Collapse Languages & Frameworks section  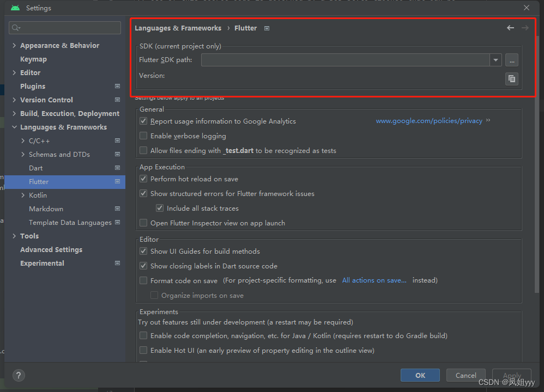tap(14, 127)
